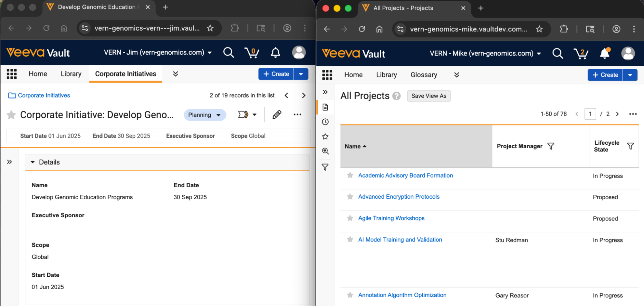The width and height of the screenshot is (644, 306).
Task: Click the workflow actions arrow icon
Action: [243, 114]
